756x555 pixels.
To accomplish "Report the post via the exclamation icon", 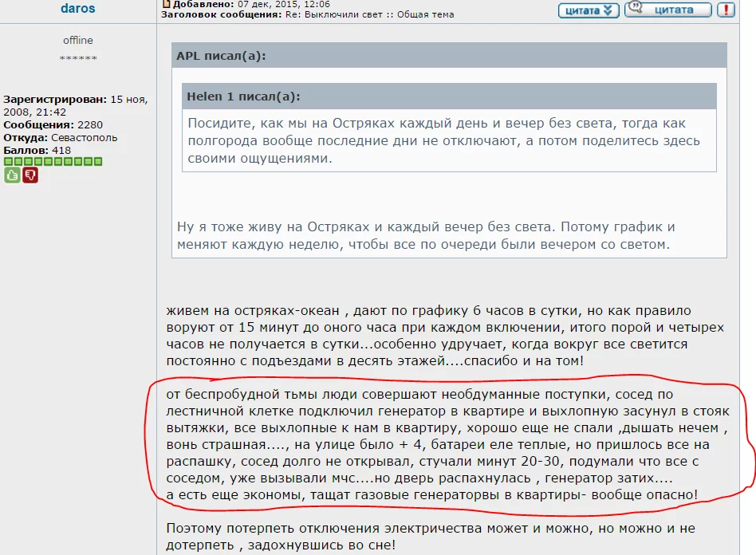I will [726, 10].
